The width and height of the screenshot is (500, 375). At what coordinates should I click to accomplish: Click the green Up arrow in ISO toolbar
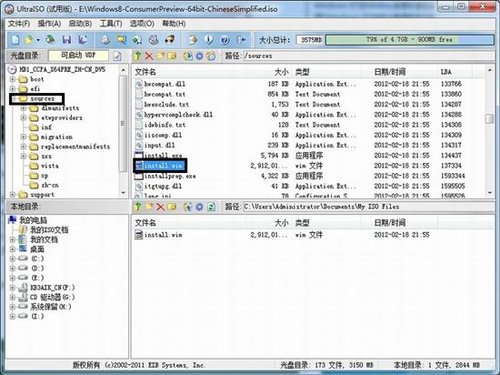click(137, 56)
